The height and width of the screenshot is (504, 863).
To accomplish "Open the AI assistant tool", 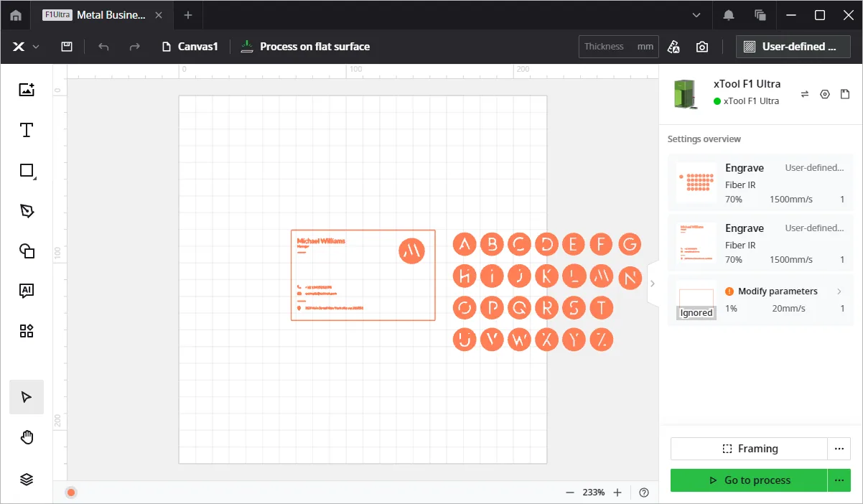I will pos(27,291).
